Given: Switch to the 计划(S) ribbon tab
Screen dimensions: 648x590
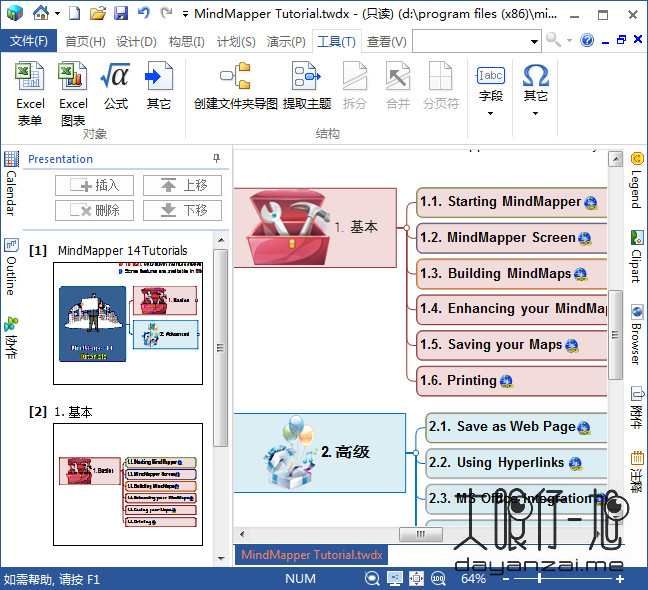Looking at the screenshot, I should (x=236, y=41).
